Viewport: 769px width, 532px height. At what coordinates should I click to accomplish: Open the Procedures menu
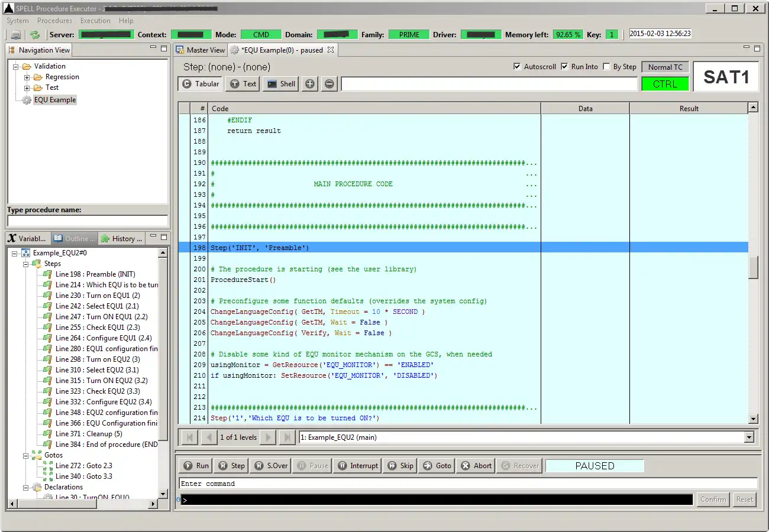(x=54, y=21)
